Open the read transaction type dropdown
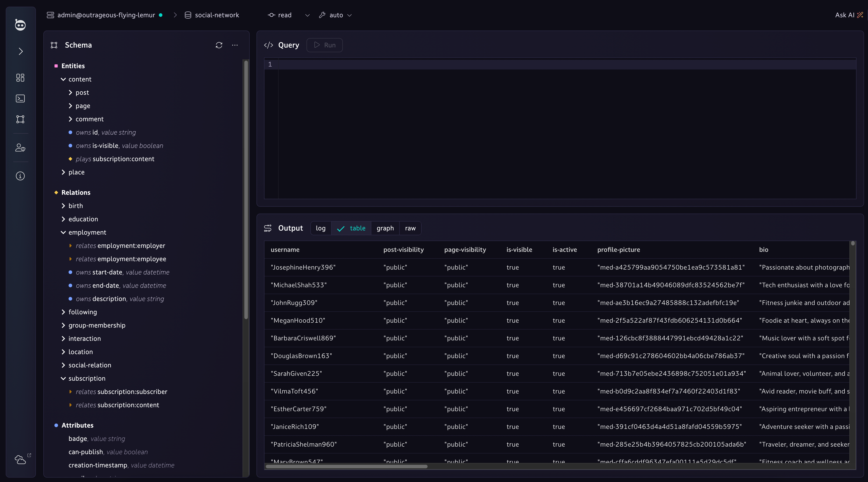 [288, 15]
